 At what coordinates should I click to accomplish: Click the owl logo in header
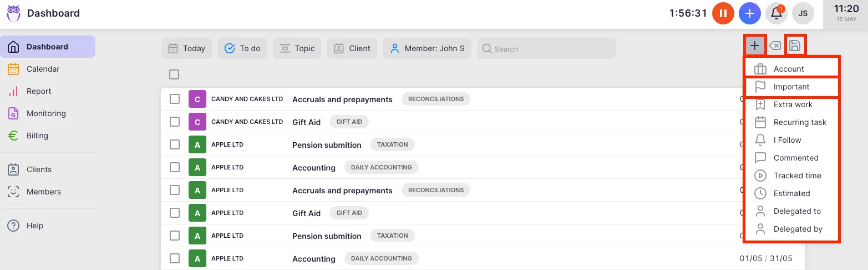[x=13, y=13]
